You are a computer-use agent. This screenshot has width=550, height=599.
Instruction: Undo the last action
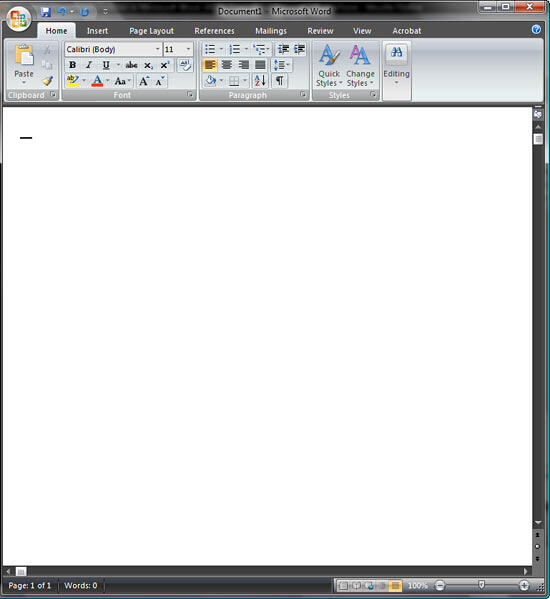pos(61,12)
